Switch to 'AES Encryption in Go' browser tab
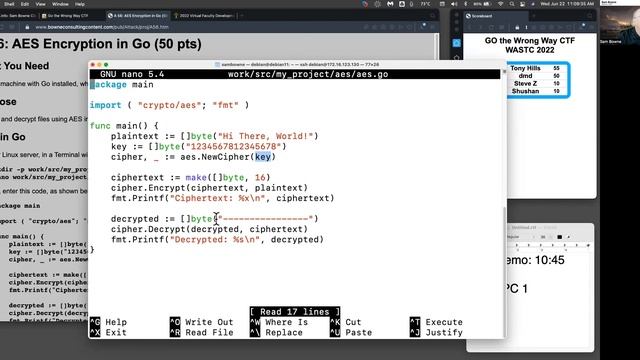The image size is (640, 360). point(138,16)
